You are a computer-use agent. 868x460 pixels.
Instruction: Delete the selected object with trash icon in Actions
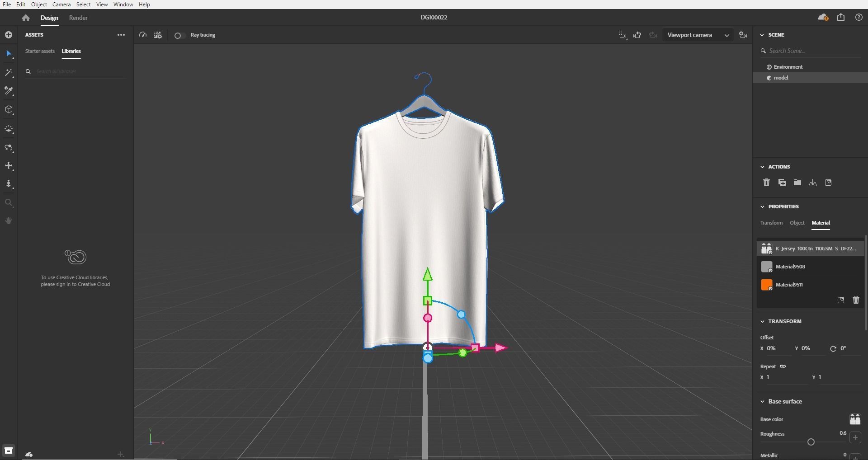766,183
